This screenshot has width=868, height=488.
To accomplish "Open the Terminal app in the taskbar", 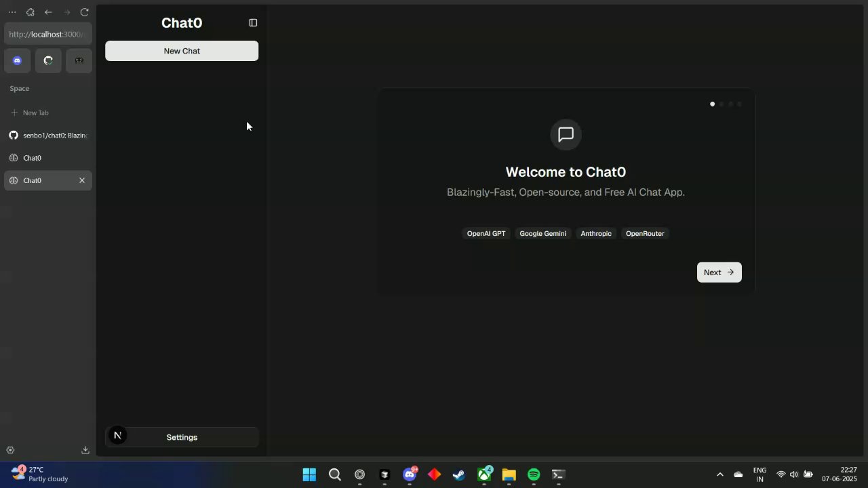I will point(558,474).
